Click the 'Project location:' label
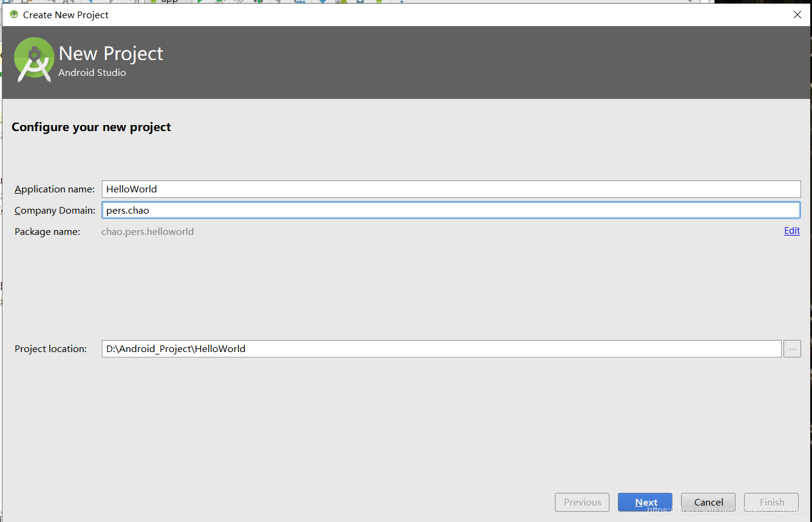The height and width of the screenshot is (522, 812). click(x=51, y=349)
